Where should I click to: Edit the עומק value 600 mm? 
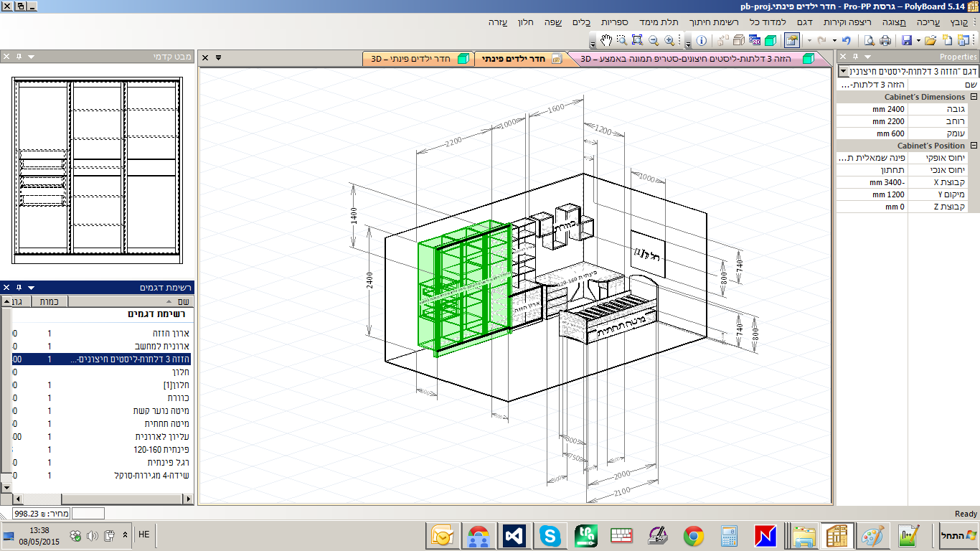(x=872, y=133)
